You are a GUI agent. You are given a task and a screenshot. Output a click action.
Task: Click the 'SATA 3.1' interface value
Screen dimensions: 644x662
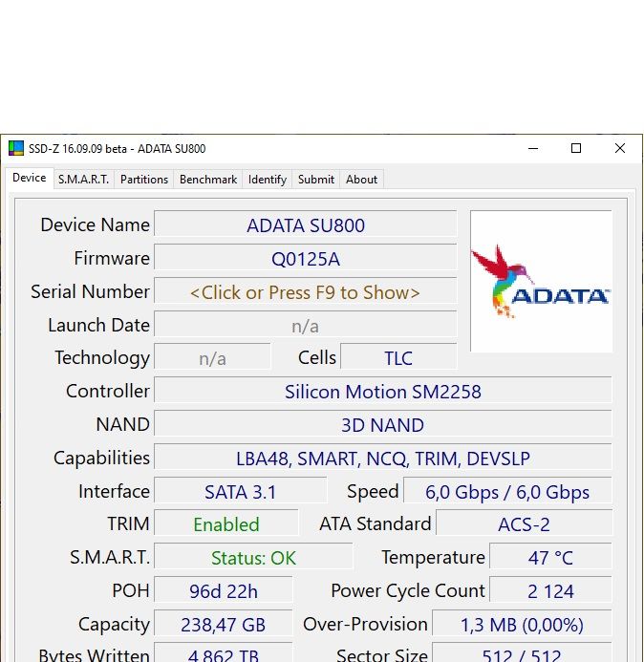click(240, 491)
